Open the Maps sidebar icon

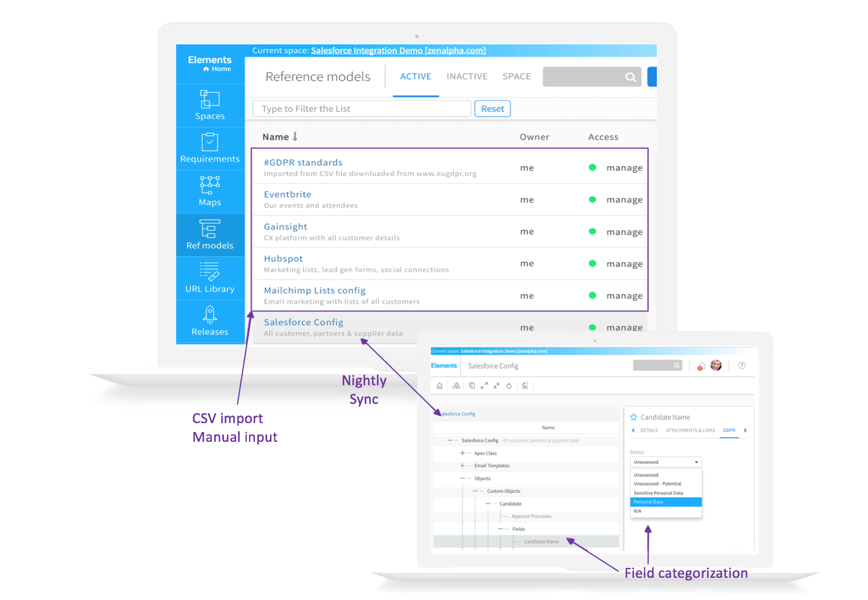tap(209, 191)
